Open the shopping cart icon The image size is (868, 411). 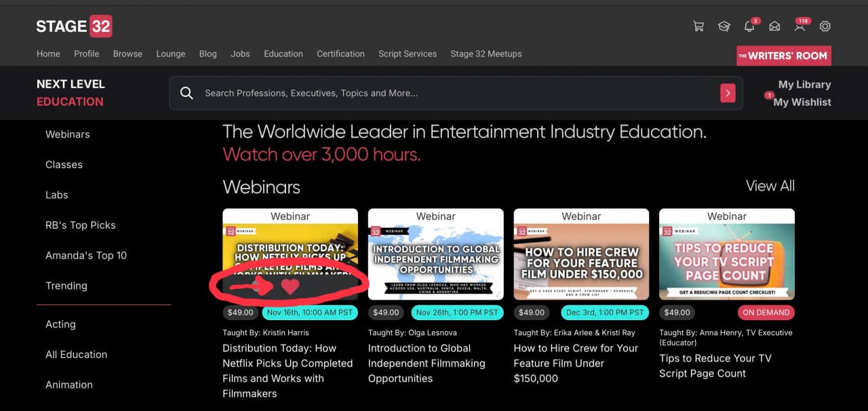(698, 26)
